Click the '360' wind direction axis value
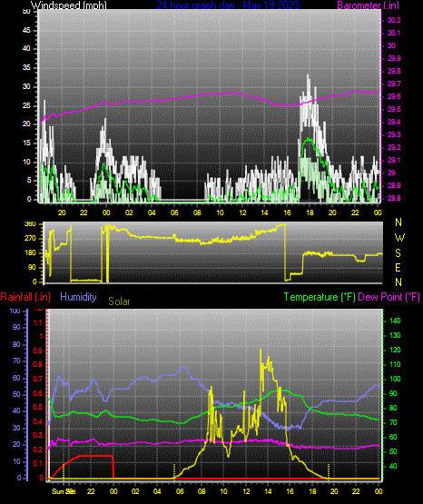 pyautogui.click(x=30, y=224)
